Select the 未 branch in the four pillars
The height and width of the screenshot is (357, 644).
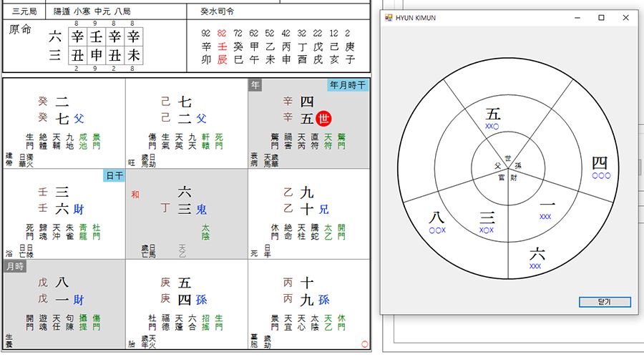tap(133, 55)
